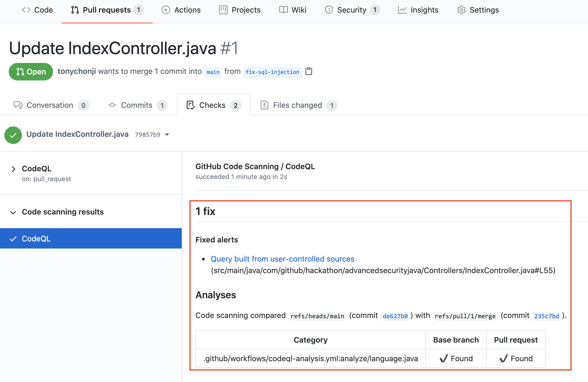This screenshot has height=382, width=588.
Task: Click the Settings gear icon
Action: [x=461, y=10]
